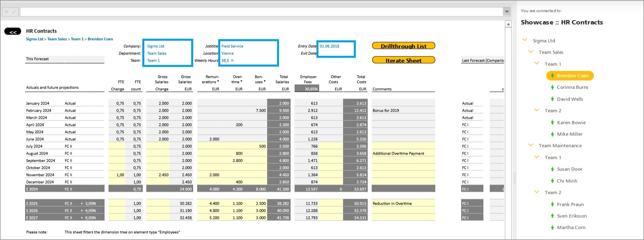Collapse the Team Maintenance tree node
644x240 pixels.
(x=531, y=145)
